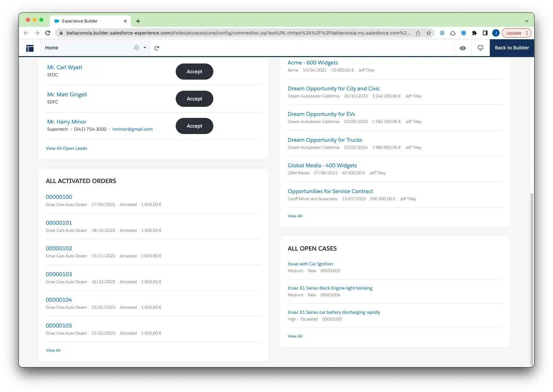The height and width of the screenshot is (392, 553).
Task: Click Back to Builder button
Action: (511, 48)
